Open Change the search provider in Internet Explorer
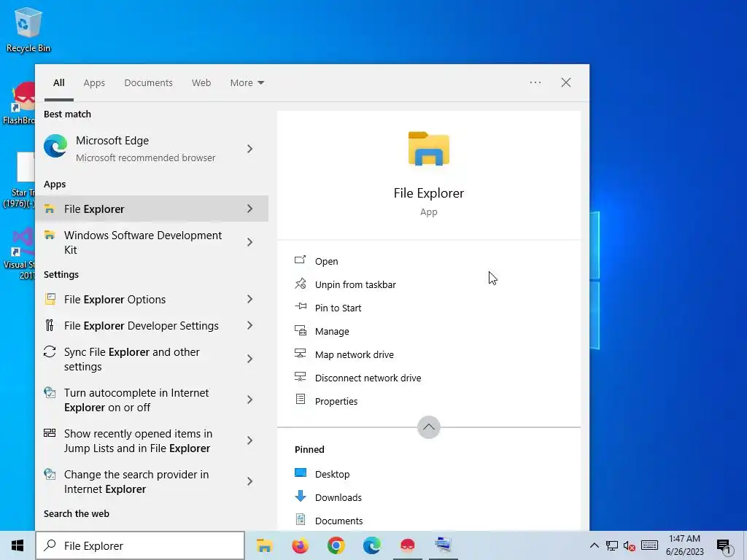 click(152, 481)
